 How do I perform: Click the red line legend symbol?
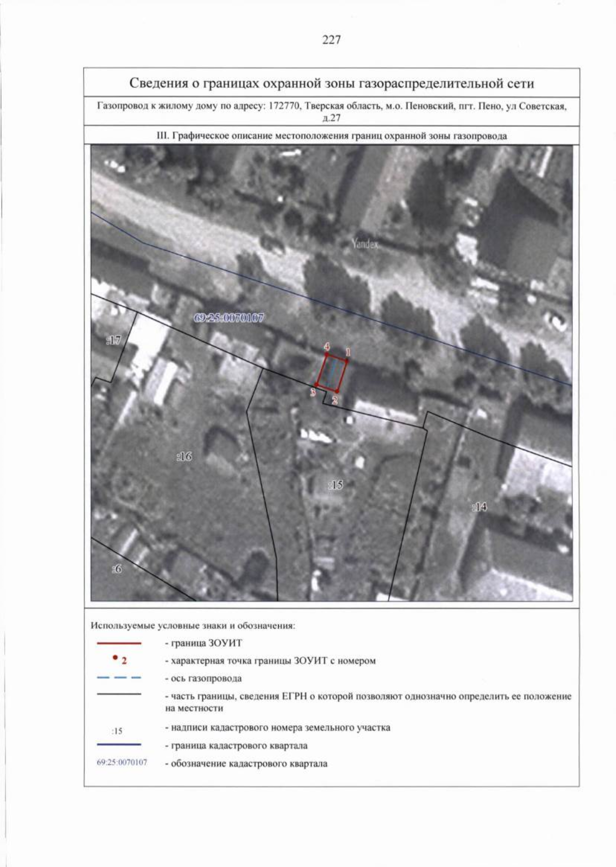click(x=119, y=643)
